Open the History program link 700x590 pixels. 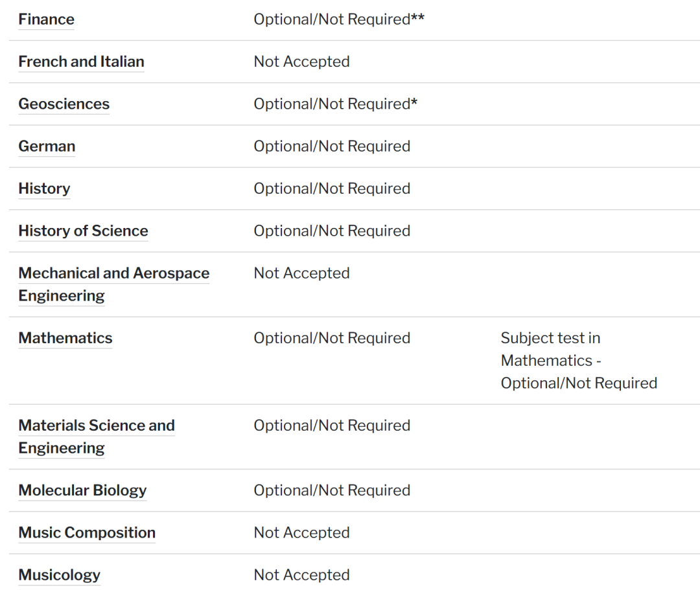44,188
